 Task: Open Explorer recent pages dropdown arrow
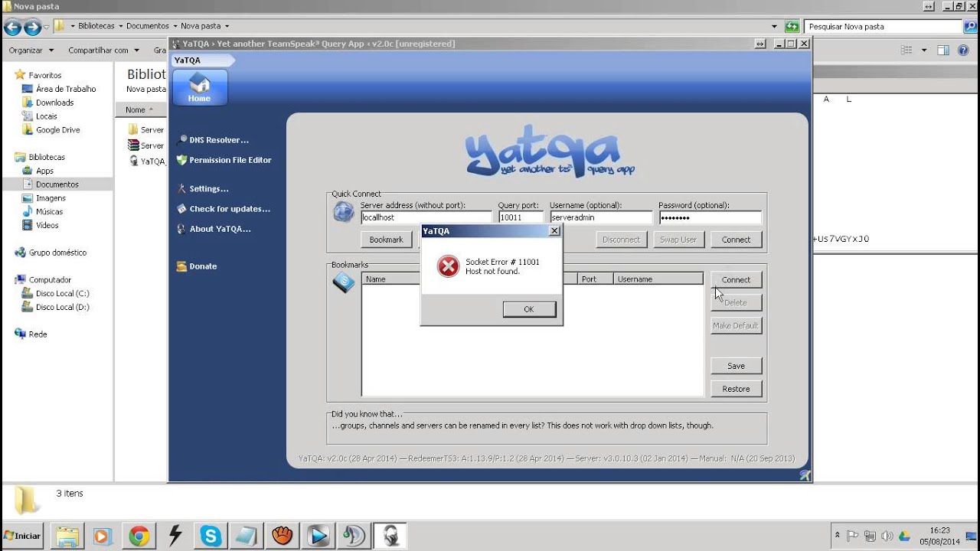47,28
